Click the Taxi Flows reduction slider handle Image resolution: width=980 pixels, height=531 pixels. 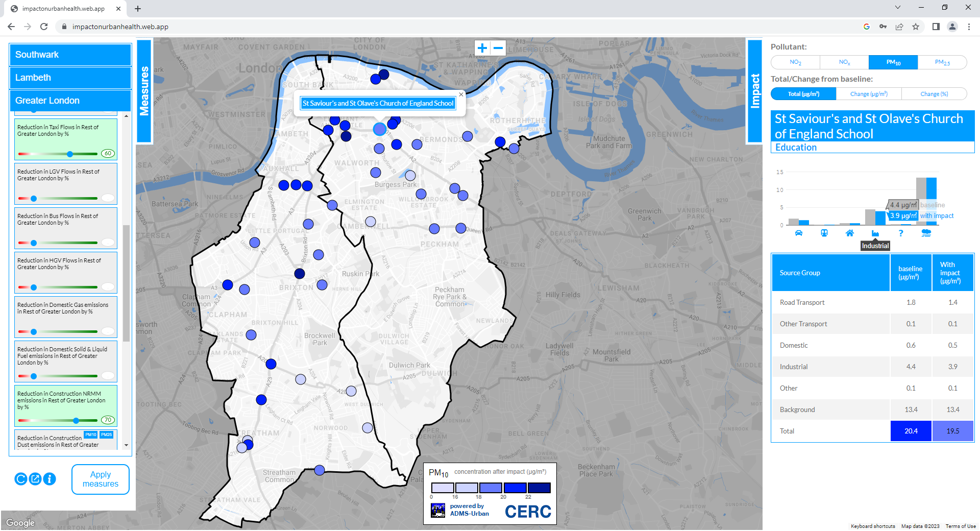(70, 154)
